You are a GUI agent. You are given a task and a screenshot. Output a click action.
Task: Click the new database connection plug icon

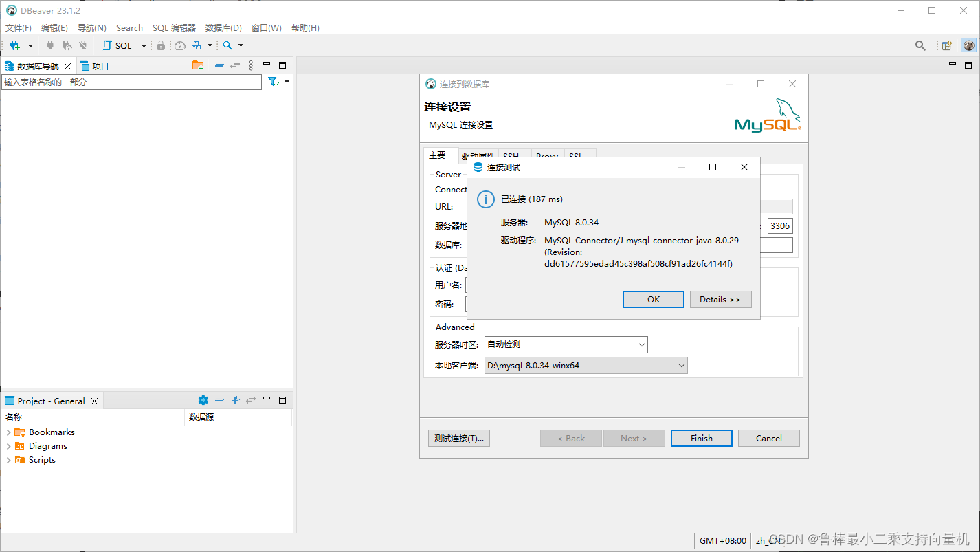[x=15, y=45]
